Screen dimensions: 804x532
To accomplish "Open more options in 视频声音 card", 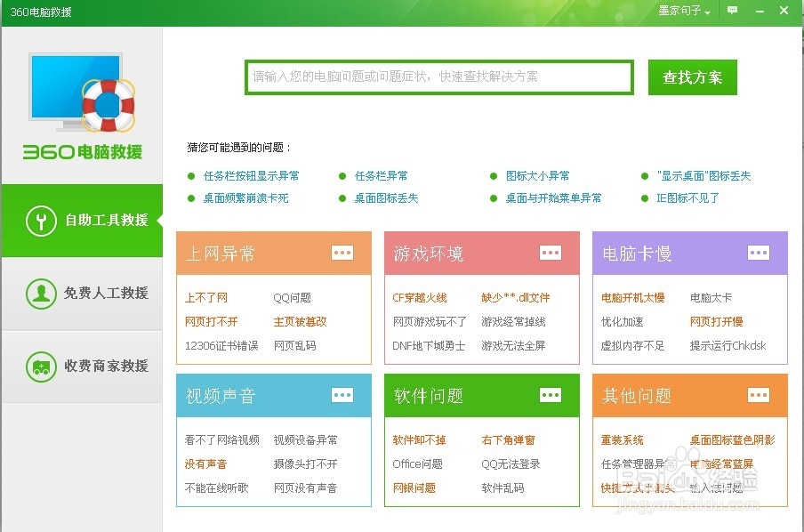I will pos(342,395).
